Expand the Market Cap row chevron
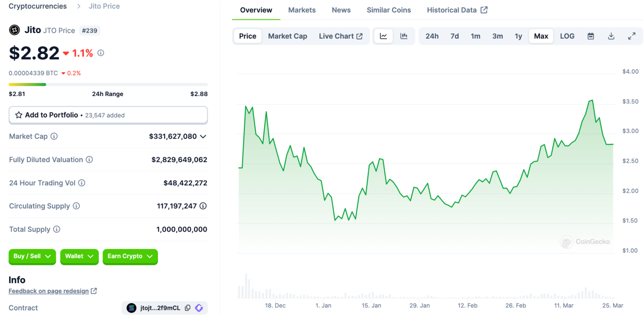 tap(203, 136)
